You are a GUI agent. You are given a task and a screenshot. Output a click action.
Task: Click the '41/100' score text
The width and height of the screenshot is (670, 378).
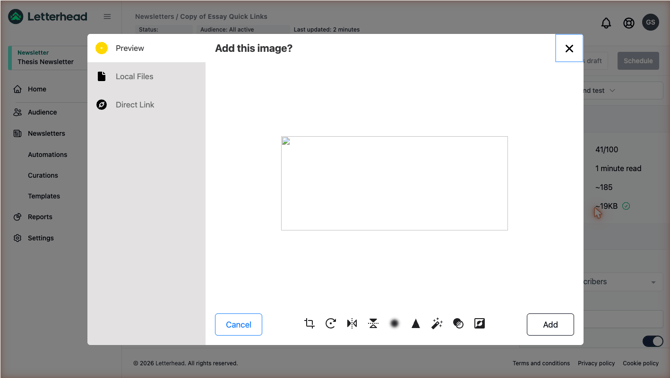pyautogui.click(x=606, y=149)
